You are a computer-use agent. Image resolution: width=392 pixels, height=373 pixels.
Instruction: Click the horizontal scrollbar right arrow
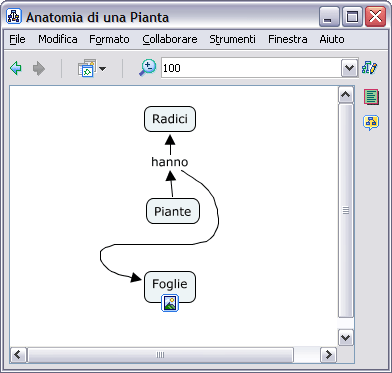click(x=328, y=354)
